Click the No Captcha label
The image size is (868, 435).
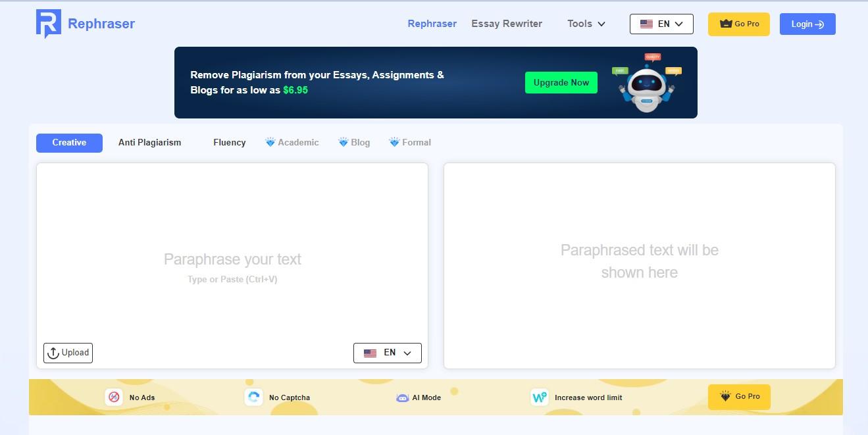(290, 397)
